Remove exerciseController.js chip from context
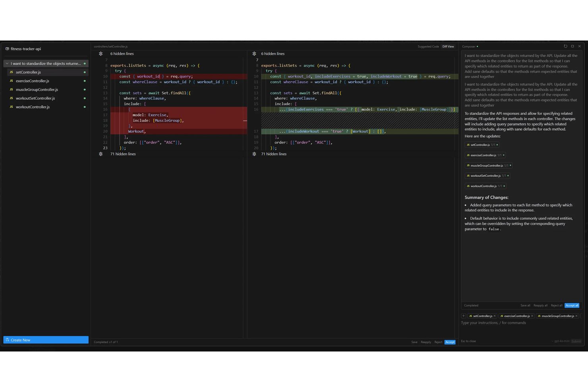The width and height of the screenshot is (588, 392). tap(532, 316)
